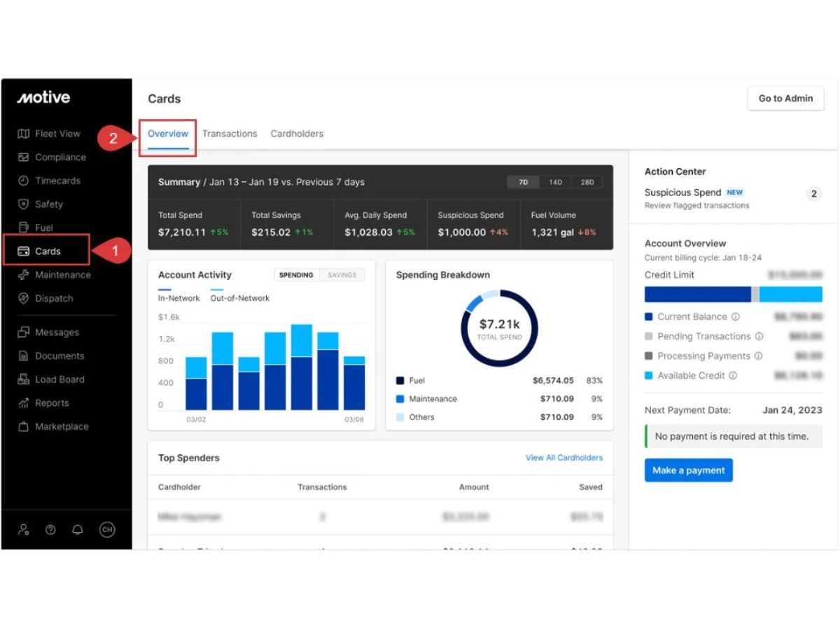Switch to the Cardholders tab

point(297,134)
